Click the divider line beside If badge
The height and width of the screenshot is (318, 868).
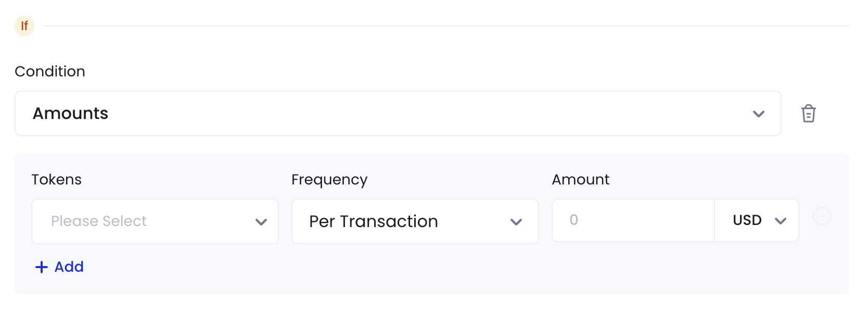coord(446,26)
